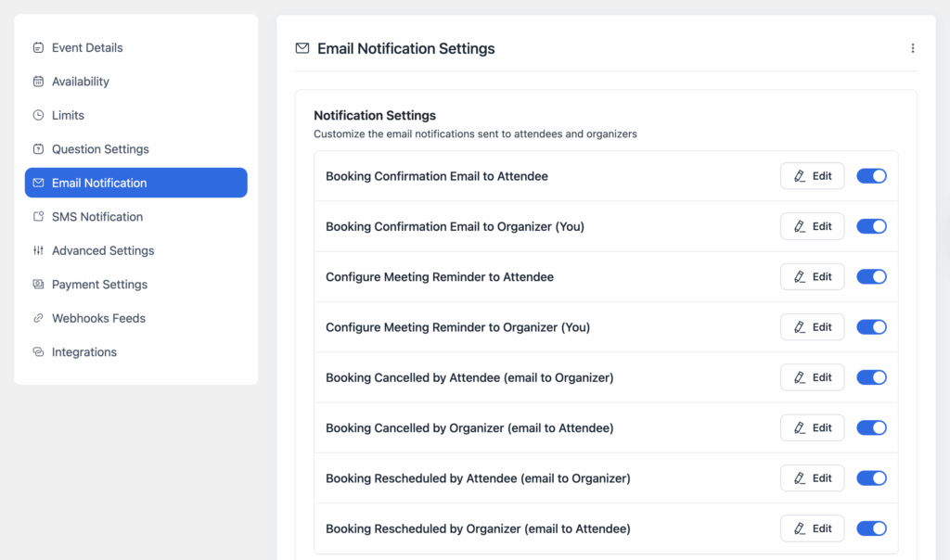Open the three-dot menu at top right
This screenshot has width=950, height=560.
point(912,47)
